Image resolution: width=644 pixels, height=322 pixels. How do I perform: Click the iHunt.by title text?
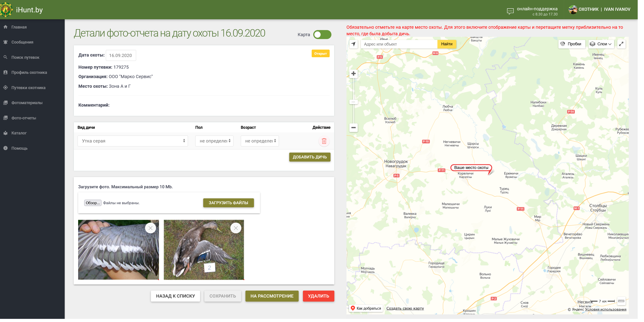pos(29,10)
